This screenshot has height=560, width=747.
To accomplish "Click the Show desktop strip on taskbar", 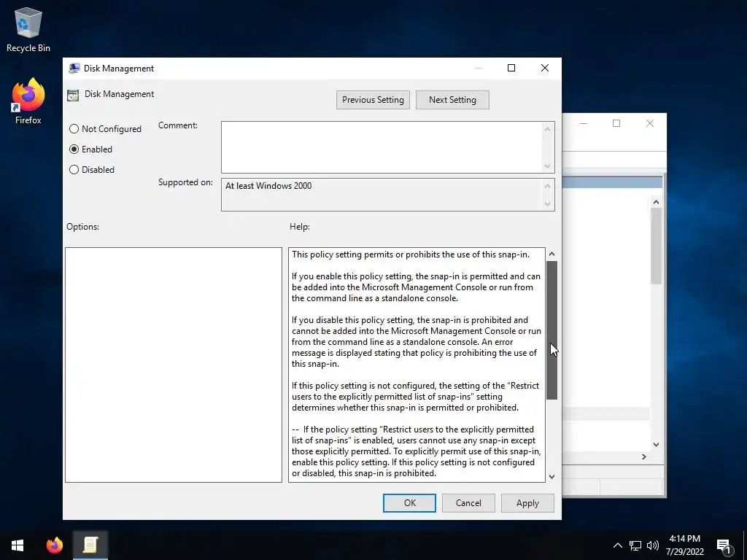I will (x=745, y=545).
